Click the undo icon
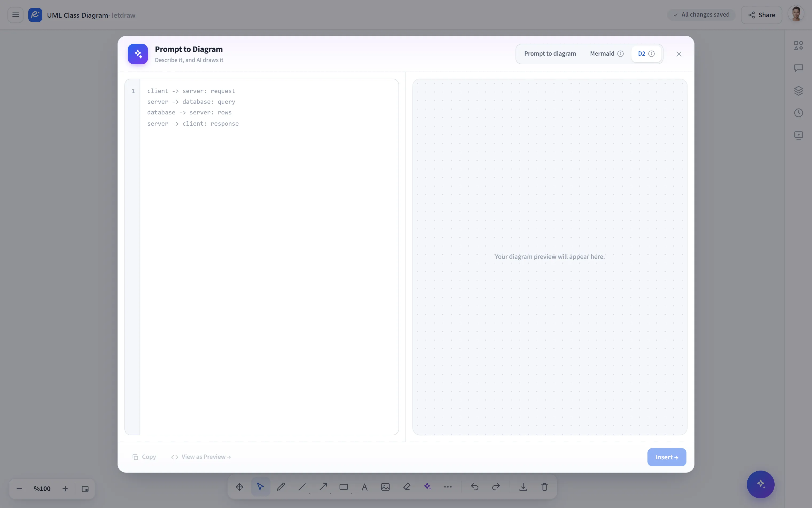Image resolution: width=812 pixels, height=508 pixels. tap(474, 487)
